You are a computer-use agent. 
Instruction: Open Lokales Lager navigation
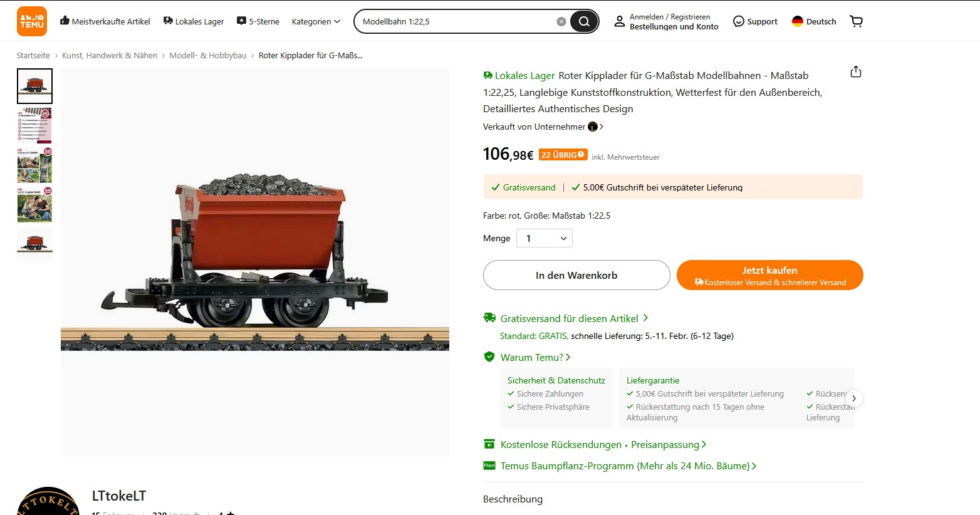pos(193,21)
